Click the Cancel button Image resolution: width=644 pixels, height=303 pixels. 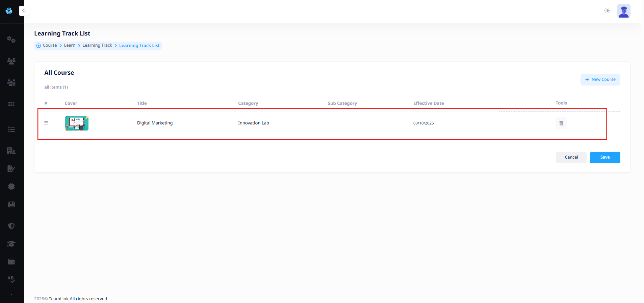[x=571, y=158]
